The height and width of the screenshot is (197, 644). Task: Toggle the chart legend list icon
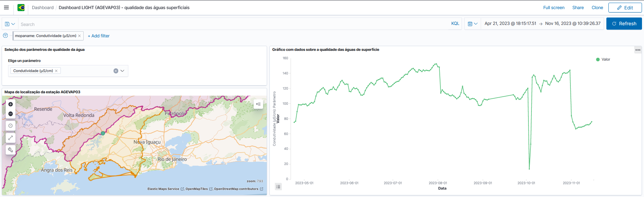[x=278, y=187]
